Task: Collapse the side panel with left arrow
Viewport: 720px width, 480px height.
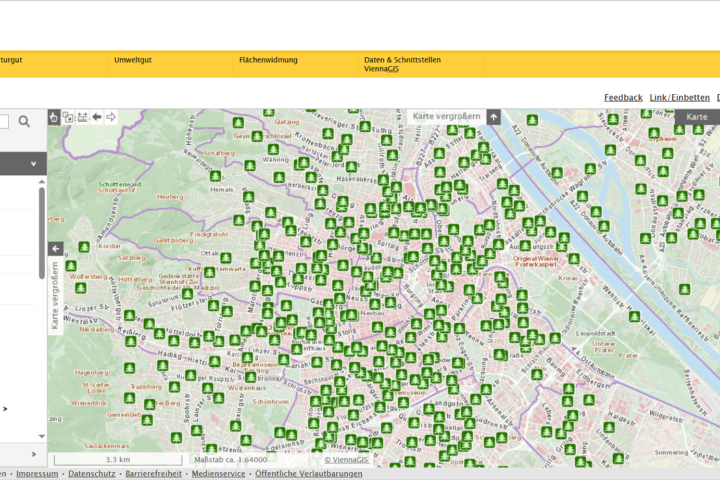Action: 55,248
